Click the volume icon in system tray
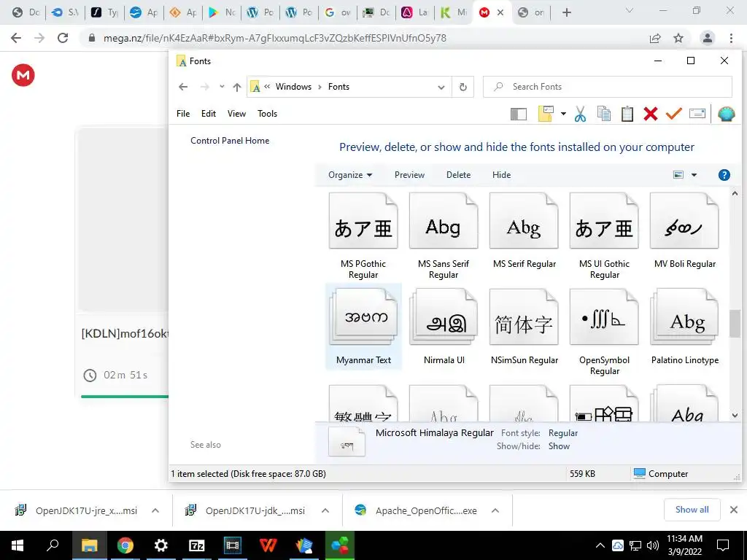The height and width of the screenshot is (560, 747). click(653, 545)
